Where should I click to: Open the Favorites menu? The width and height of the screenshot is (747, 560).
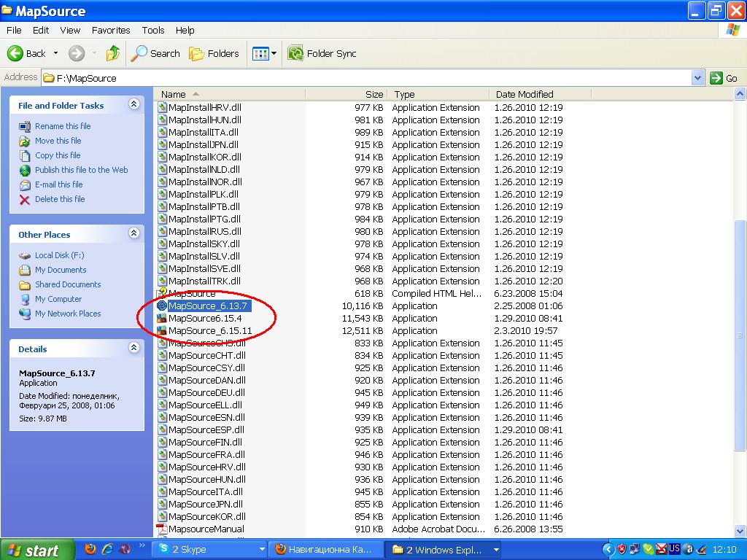coord(111,30)
